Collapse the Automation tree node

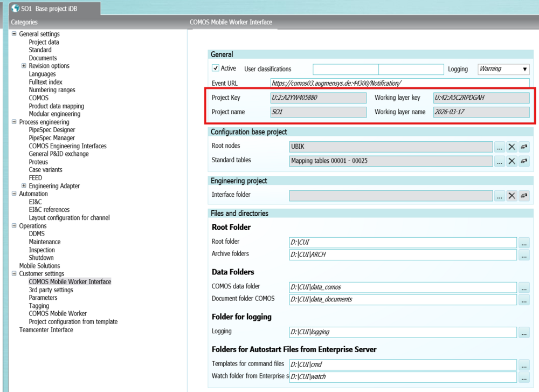click(x=14, y=194)
